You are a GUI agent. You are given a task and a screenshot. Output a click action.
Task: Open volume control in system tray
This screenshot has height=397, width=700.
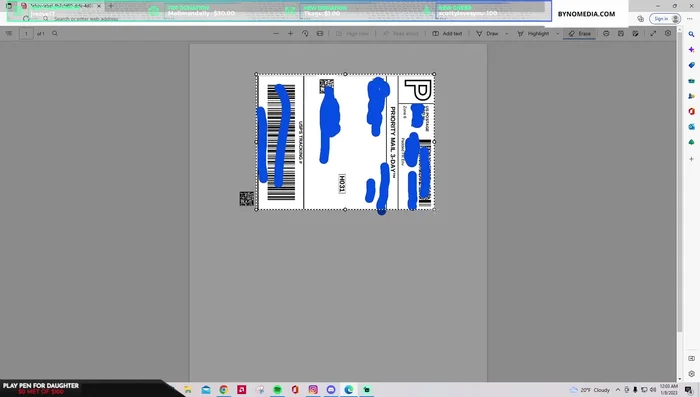(653, 390)
